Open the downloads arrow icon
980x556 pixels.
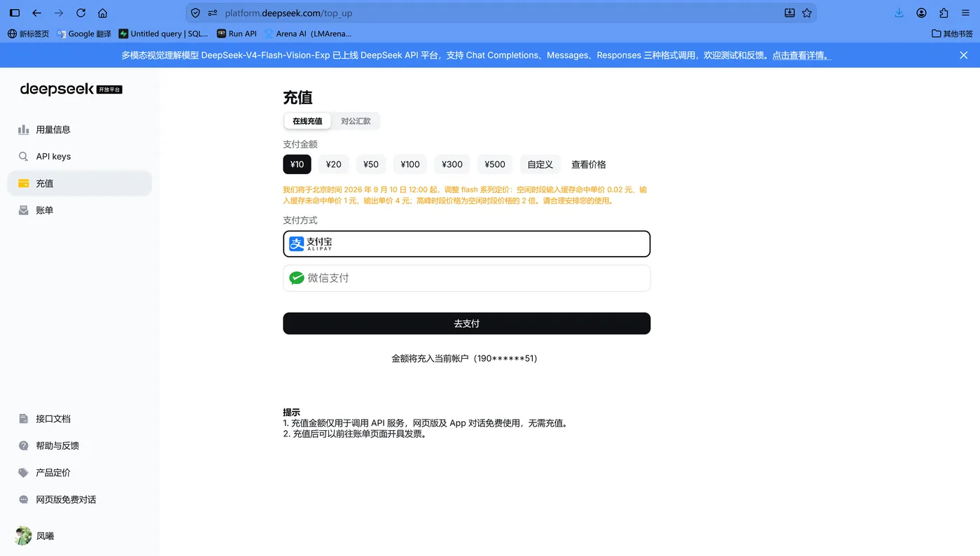click(x=899, y=13)
